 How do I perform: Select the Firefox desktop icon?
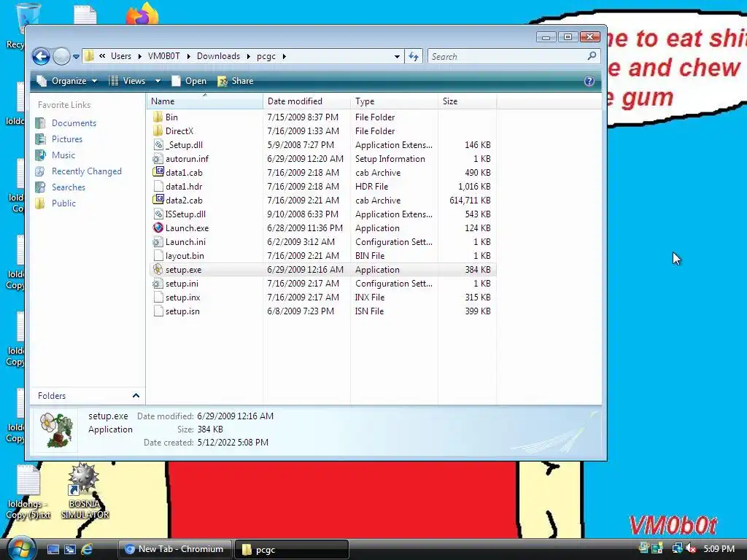click(x=142, y=13)
